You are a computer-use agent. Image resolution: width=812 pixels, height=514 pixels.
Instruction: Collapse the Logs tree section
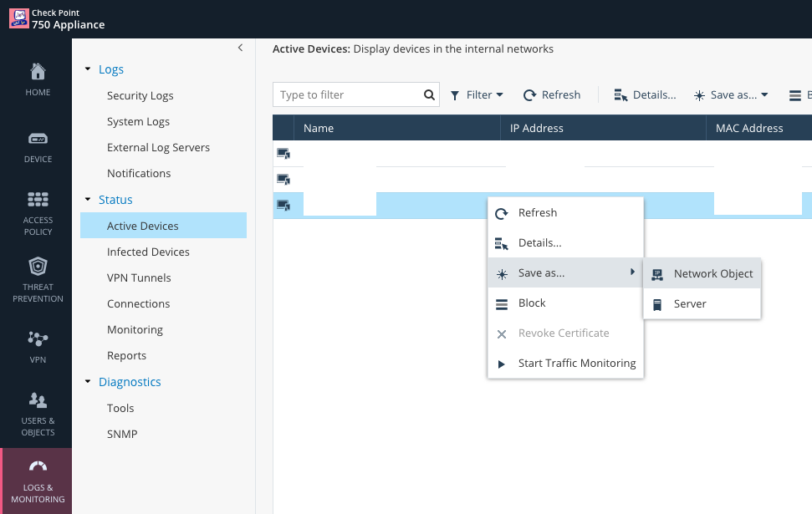click(x=88, y=69)
